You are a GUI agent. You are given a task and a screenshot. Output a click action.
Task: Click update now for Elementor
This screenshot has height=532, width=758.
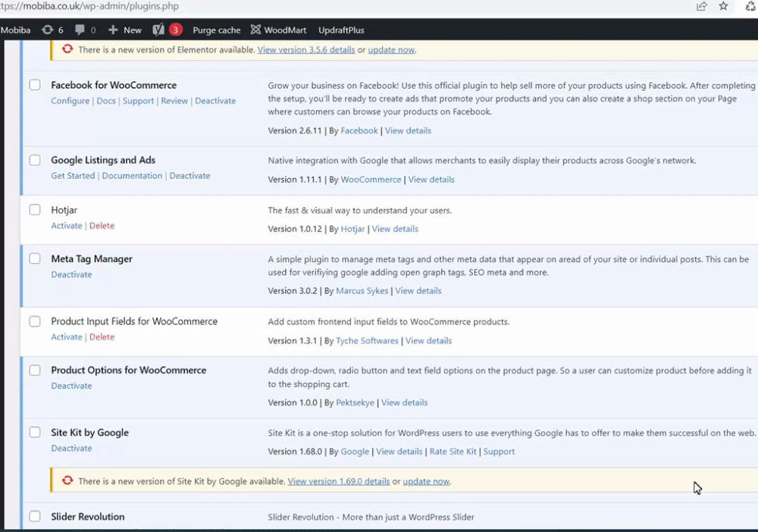391,50
